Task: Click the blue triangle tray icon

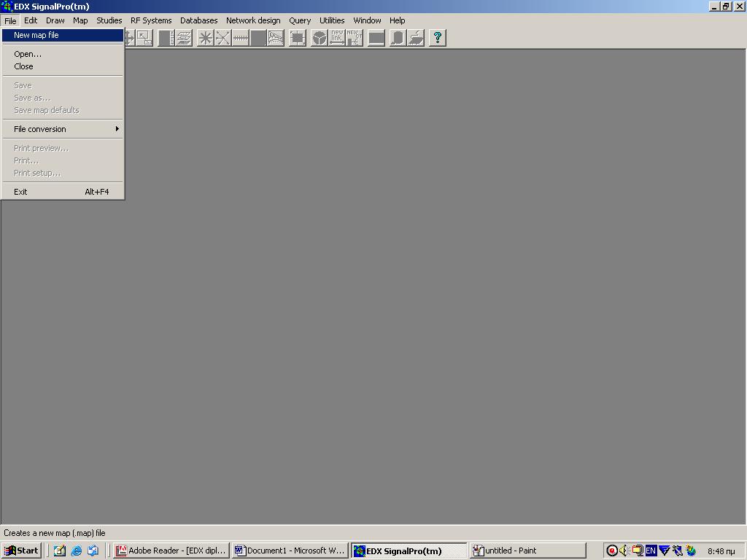Action: [664, 551]
